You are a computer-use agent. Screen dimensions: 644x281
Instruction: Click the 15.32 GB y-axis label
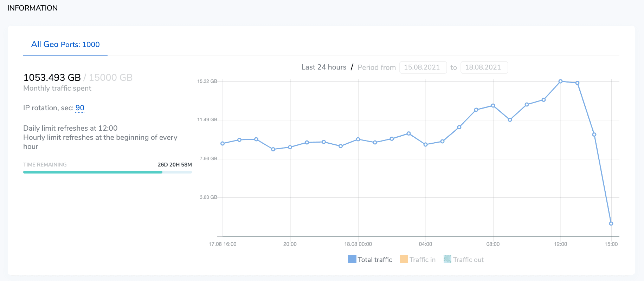(x=207, y=81)
